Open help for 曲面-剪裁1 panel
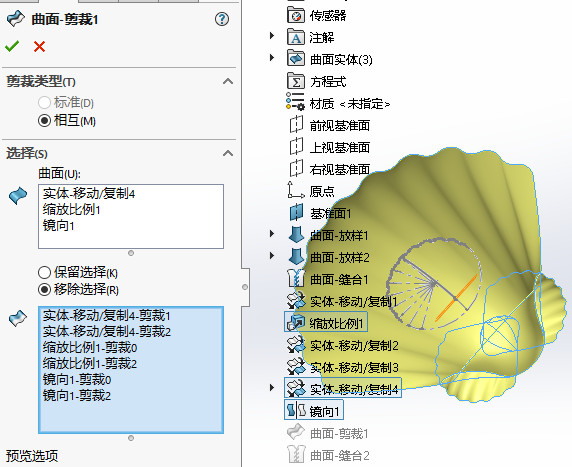 (222, 19)
